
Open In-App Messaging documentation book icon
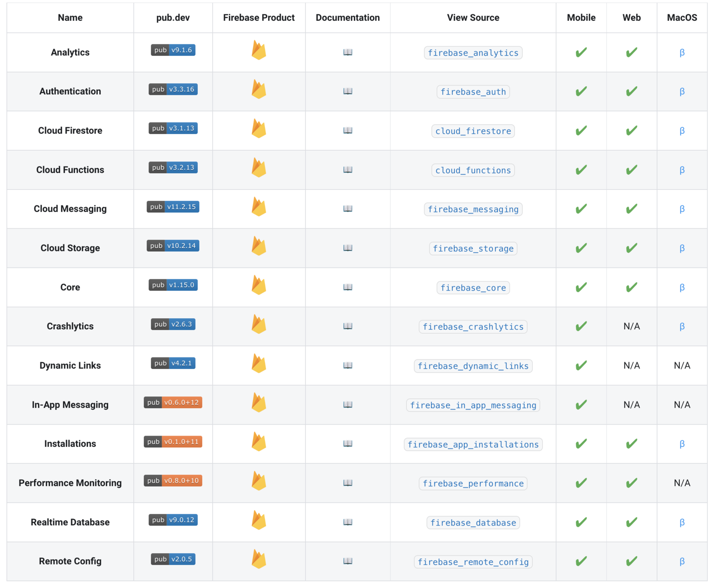tap(348, 405)
